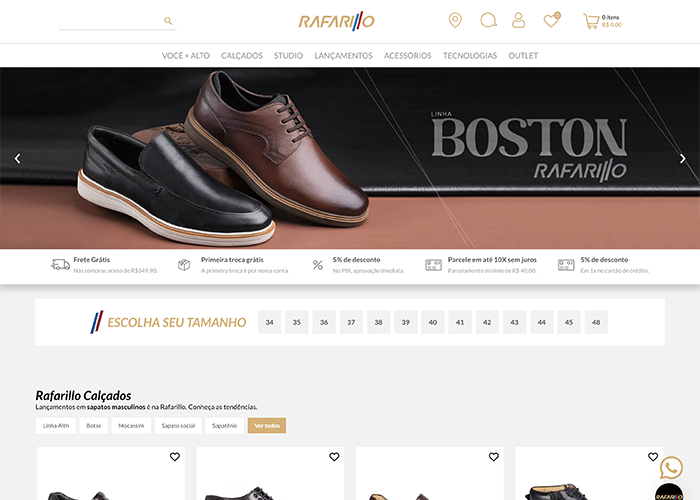
Task: Open the user account icon
Action: [x=518, y=20]
